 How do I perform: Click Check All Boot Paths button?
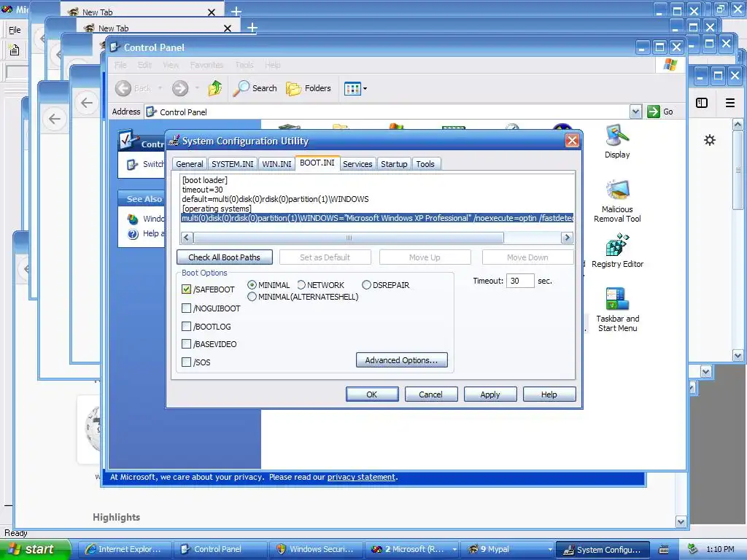pos(225,257)
